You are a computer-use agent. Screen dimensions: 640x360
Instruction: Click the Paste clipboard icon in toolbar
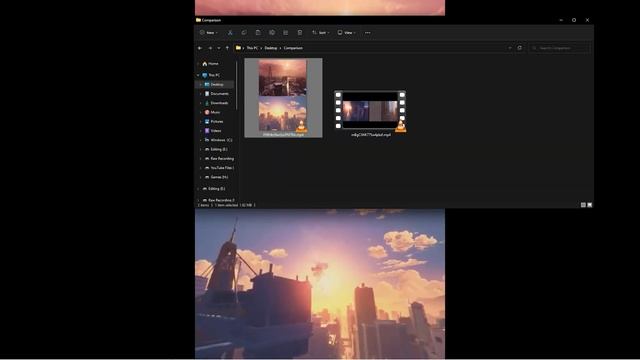pyautogui.click(x=258, y=33)
